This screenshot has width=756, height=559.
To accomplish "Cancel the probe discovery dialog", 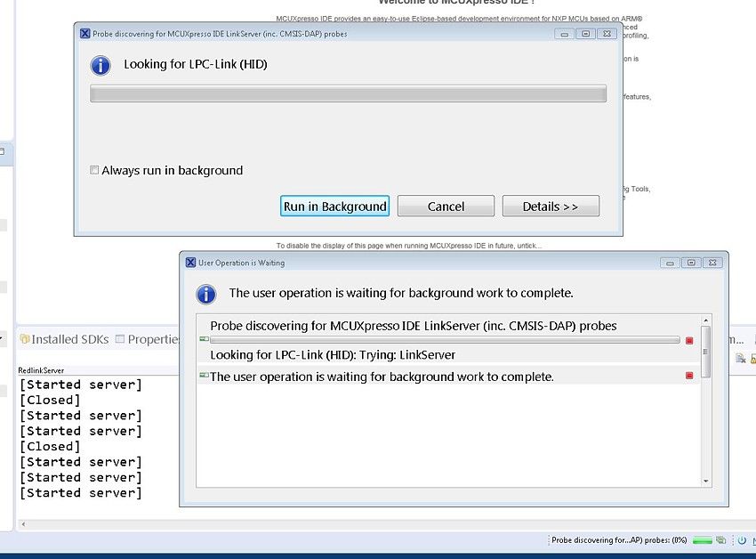I will [446, 207].
